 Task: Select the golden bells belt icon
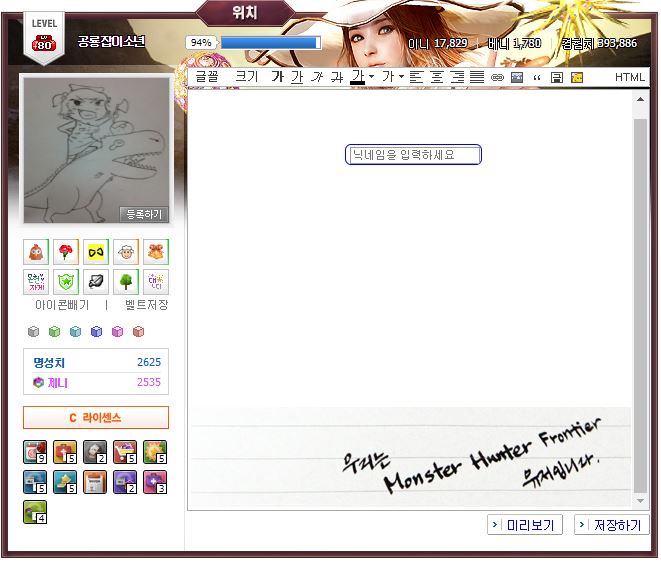click(x=156, y=252)
